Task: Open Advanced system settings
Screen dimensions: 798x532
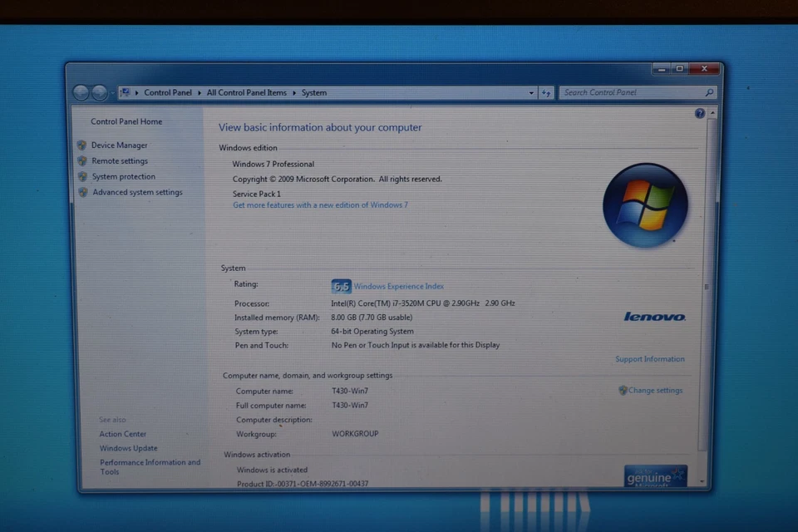Action: (138, 192)
